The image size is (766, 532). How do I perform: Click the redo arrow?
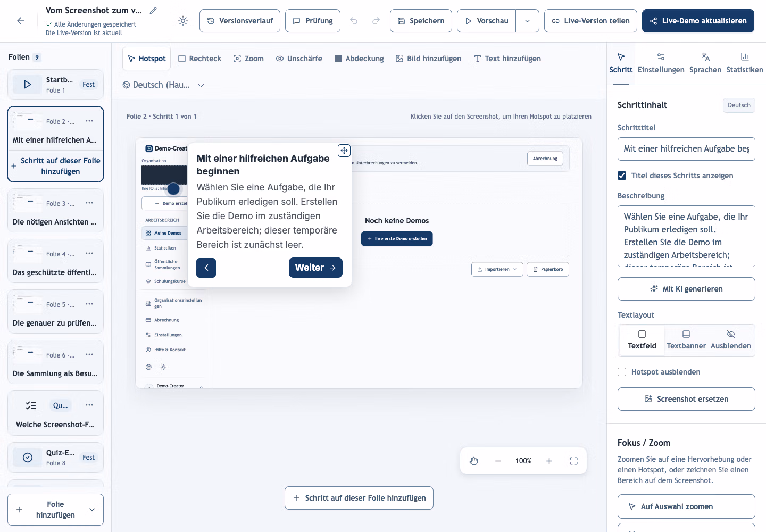pos(376,21)
